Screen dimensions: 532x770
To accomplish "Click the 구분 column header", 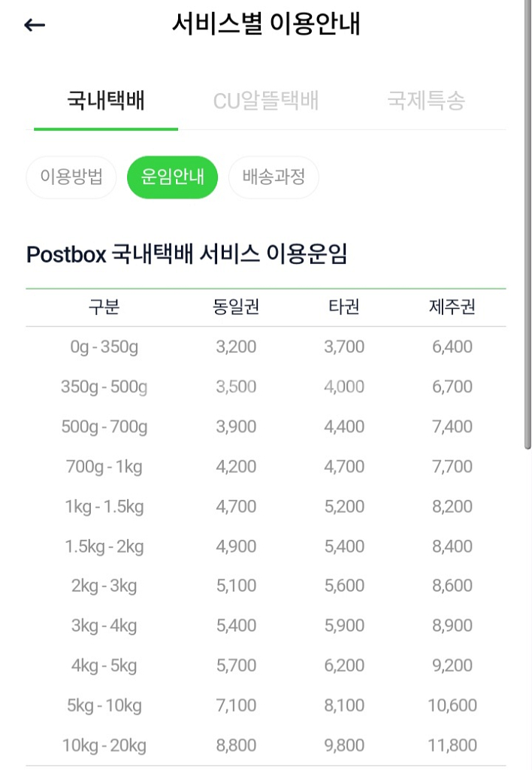I will coord(104,307).
